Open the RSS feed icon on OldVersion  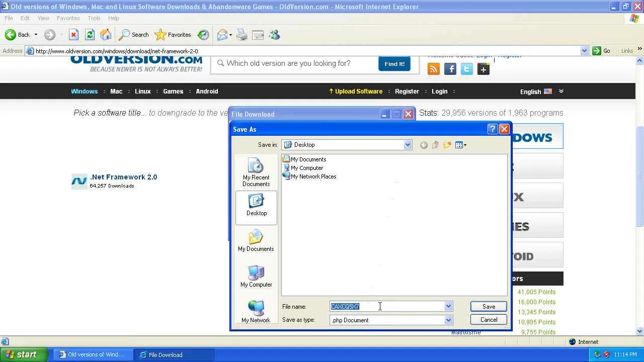pyautogui.click(x=434, y=69)
